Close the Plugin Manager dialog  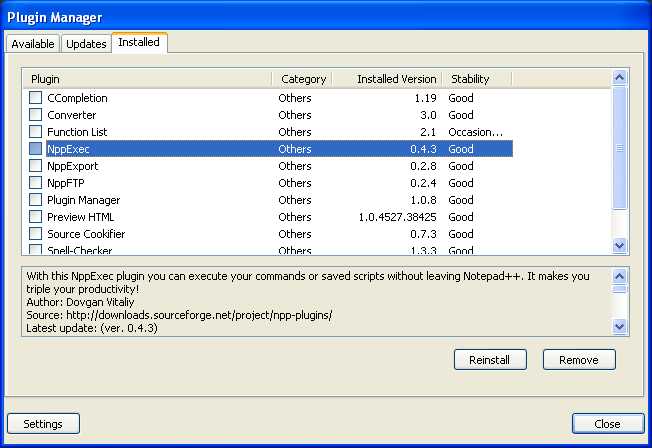pos(608,424)
